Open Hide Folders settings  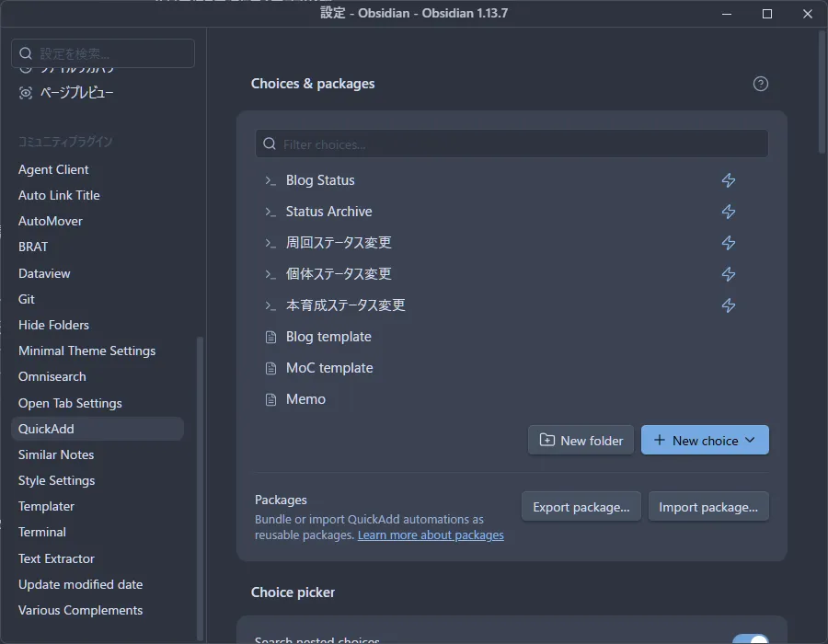click(53, 325)
